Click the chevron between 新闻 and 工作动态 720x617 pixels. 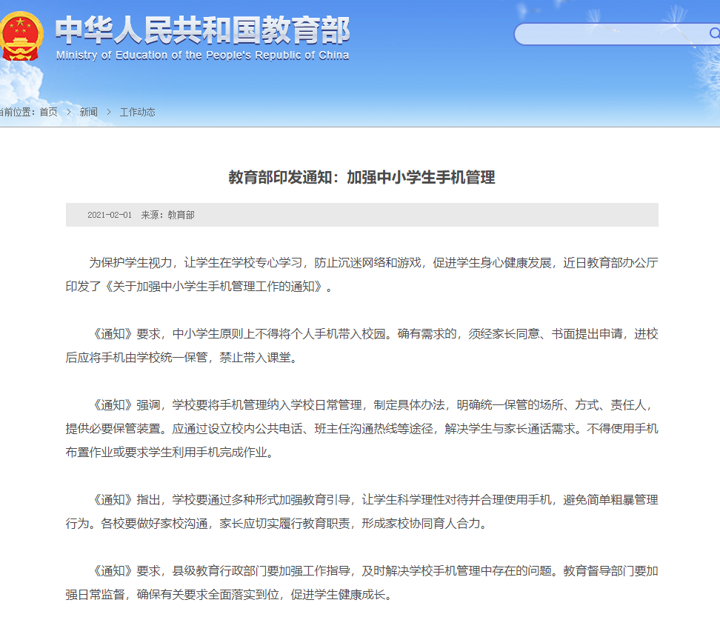pos(109,112)
